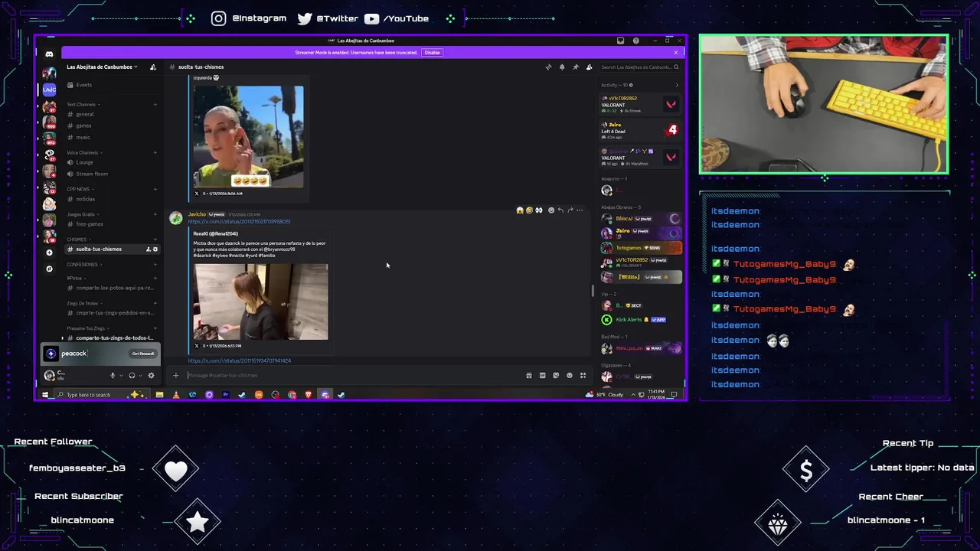Open notification settings bell in header
The height and width of the screenshot is (551, 980).
coord(562,67)
